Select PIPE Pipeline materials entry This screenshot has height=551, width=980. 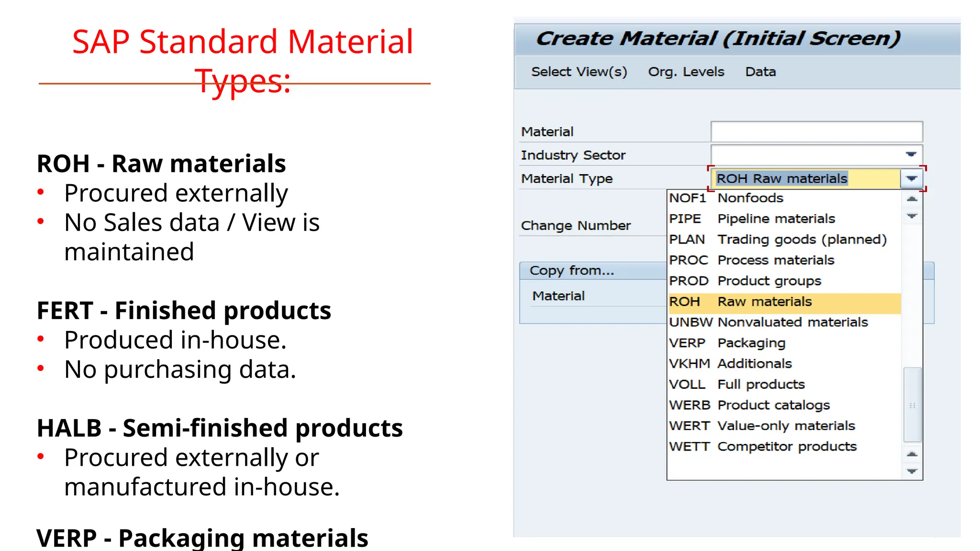784,219
